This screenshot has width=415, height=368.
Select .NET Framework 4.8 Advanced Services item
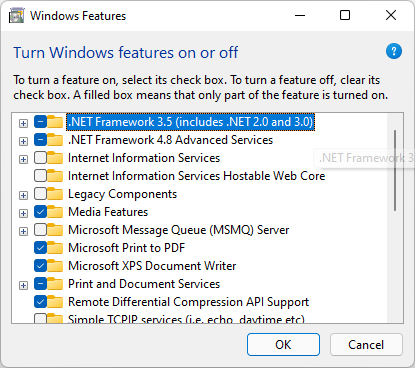[170, 140]
